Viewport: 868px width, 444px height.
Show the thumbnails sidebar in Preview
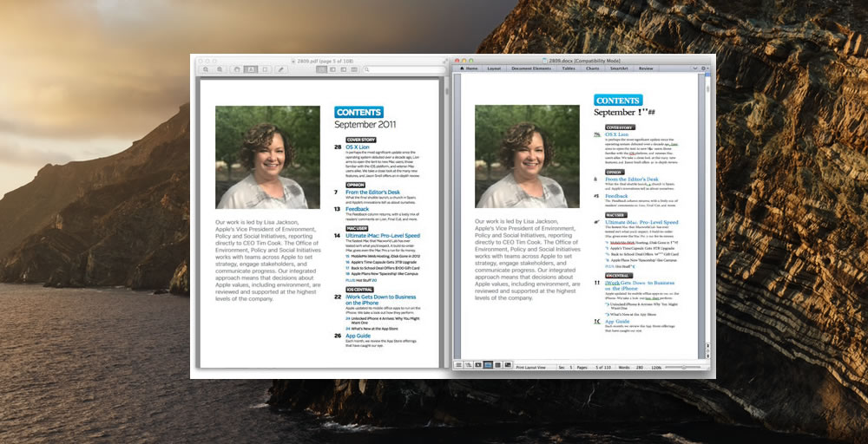[332, 69]
